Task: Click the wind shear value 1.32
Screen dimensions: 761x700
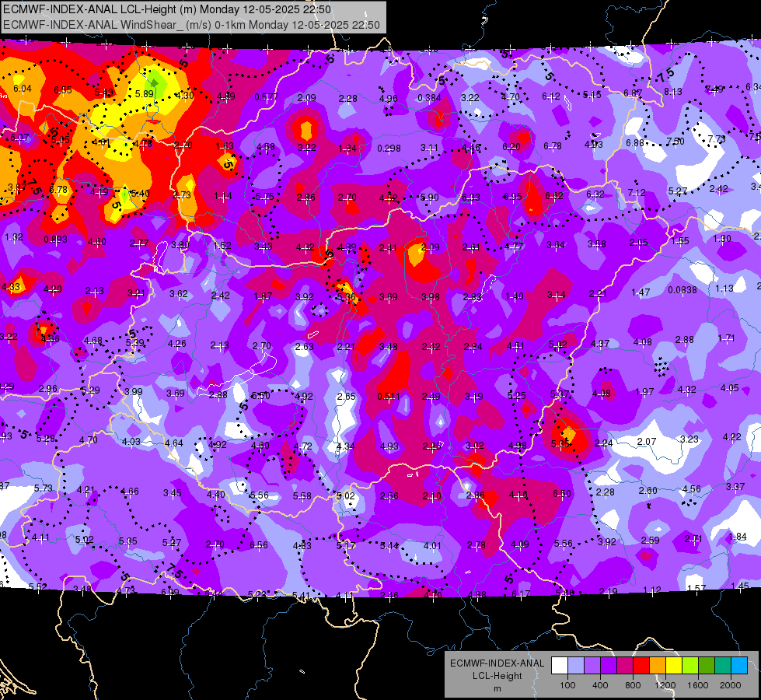Action: tap(13, 237)
